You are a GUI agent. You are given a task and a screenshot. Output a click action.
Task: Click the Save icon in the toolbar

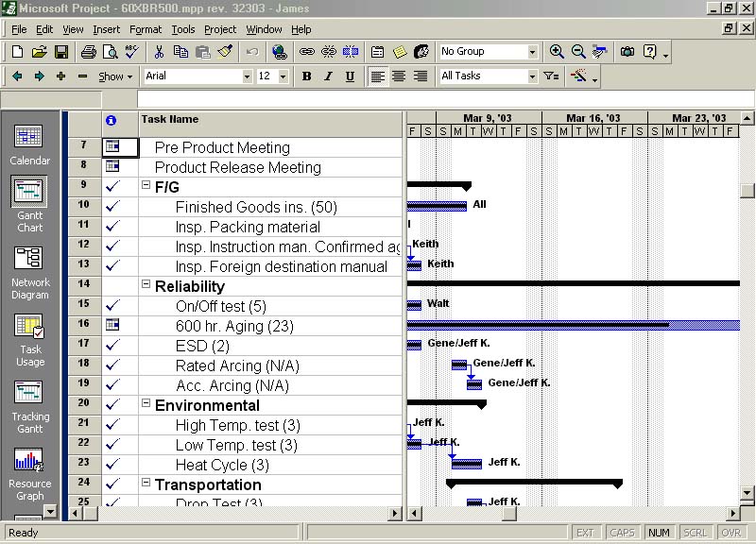pyautogui.click(x=60, y=52)
